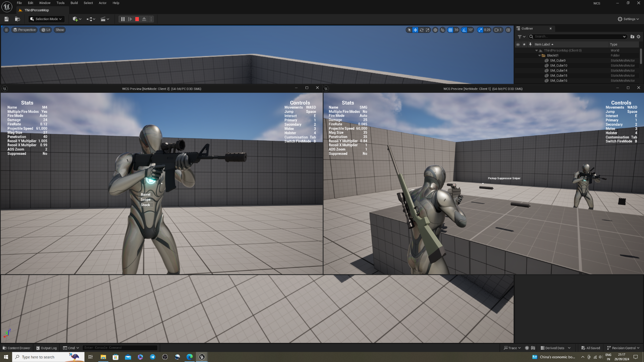
Task: Open the viewport Show flags menu
Action: pos(60,30)
